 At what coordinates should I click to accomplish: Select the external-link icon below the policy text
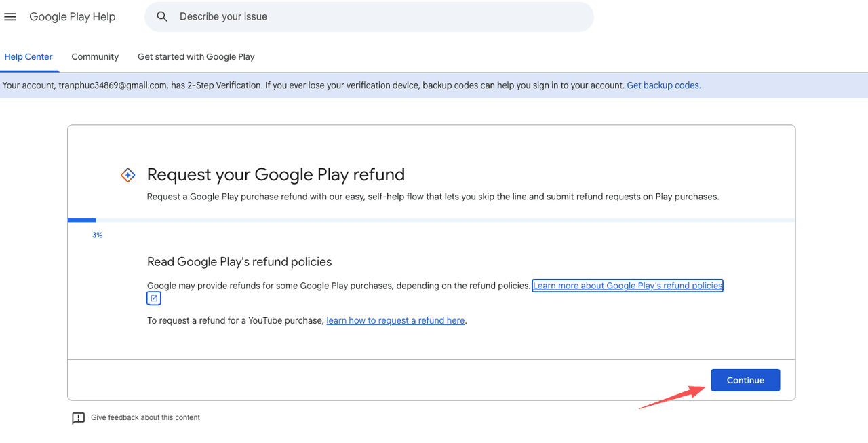click(153, 298)
